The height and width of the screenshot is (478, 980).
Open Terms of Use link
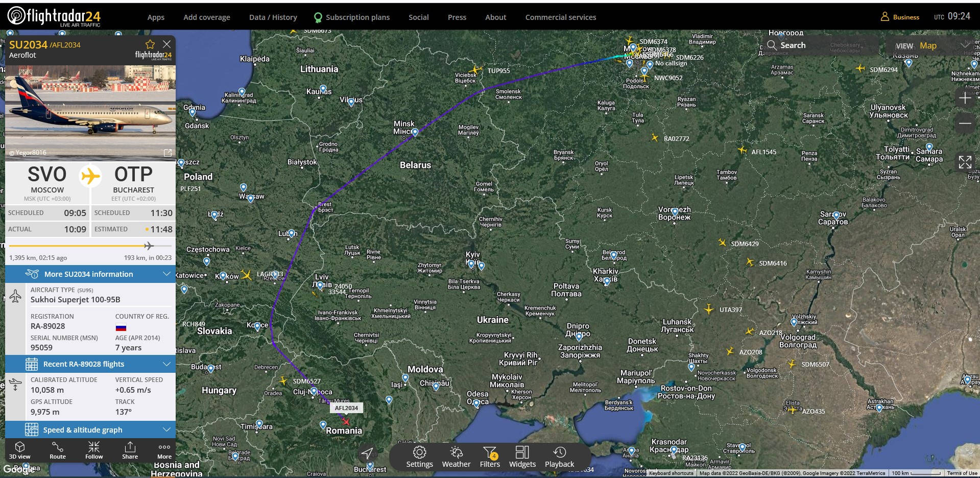(x=962, y=473)
